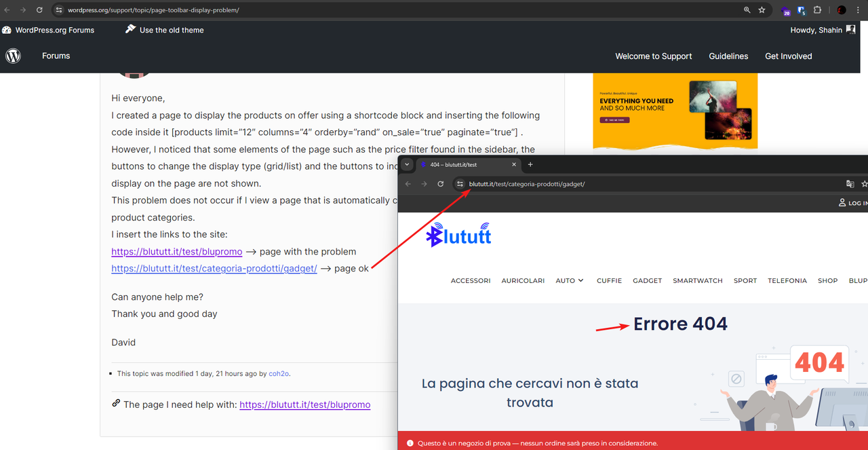
Task: Click Use the old theme
Action: click(172, 30)
